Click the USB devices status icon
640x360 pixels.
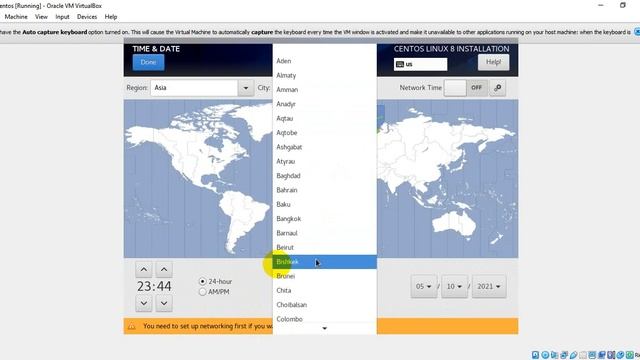tap(573, 355)
